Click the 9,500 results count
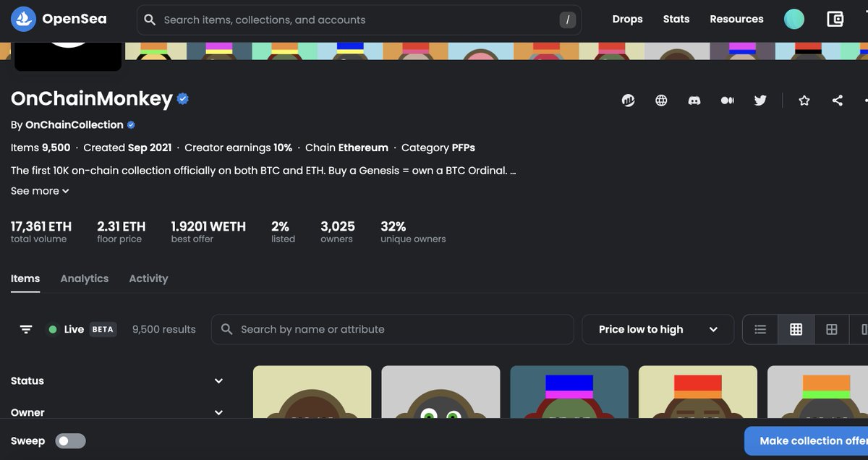The image size is (868, 460). pyautogui.click(x=164, y=329)
